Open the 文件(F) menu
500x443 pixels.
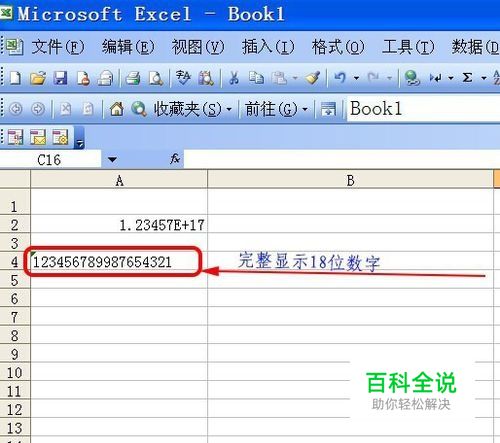coord(58,47)
